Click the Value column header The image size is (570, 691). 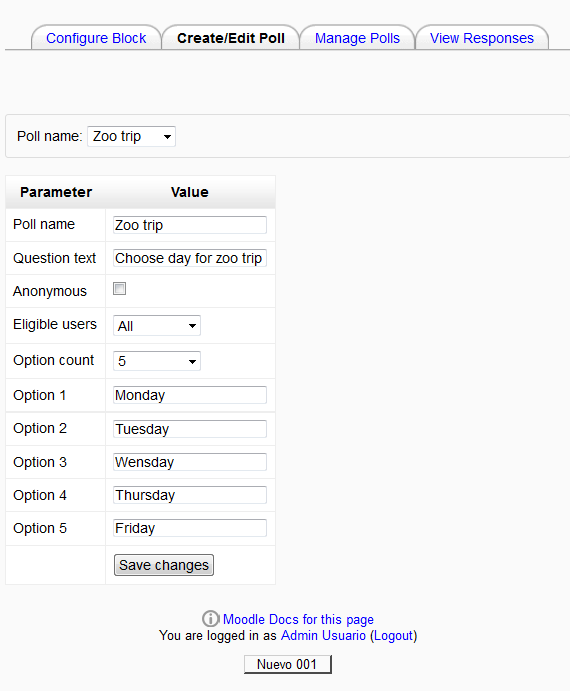click(x=190, y=192)
